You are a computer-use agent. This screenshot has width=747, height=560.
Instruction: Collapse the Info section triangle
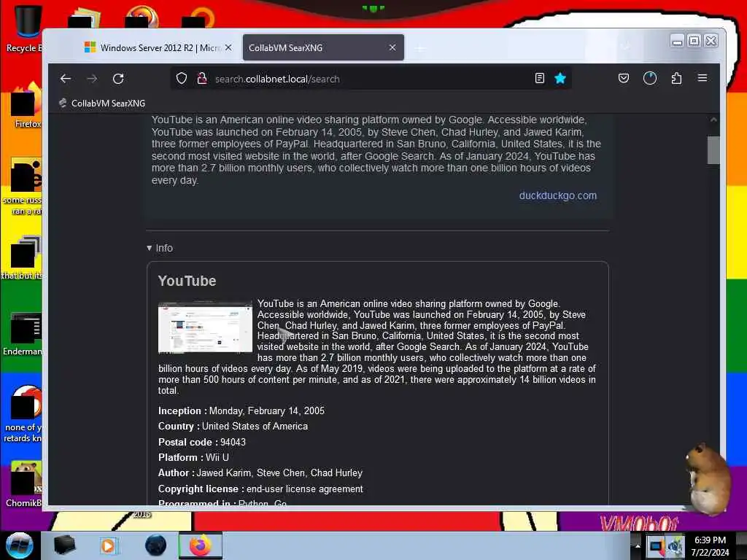(149, 248)
